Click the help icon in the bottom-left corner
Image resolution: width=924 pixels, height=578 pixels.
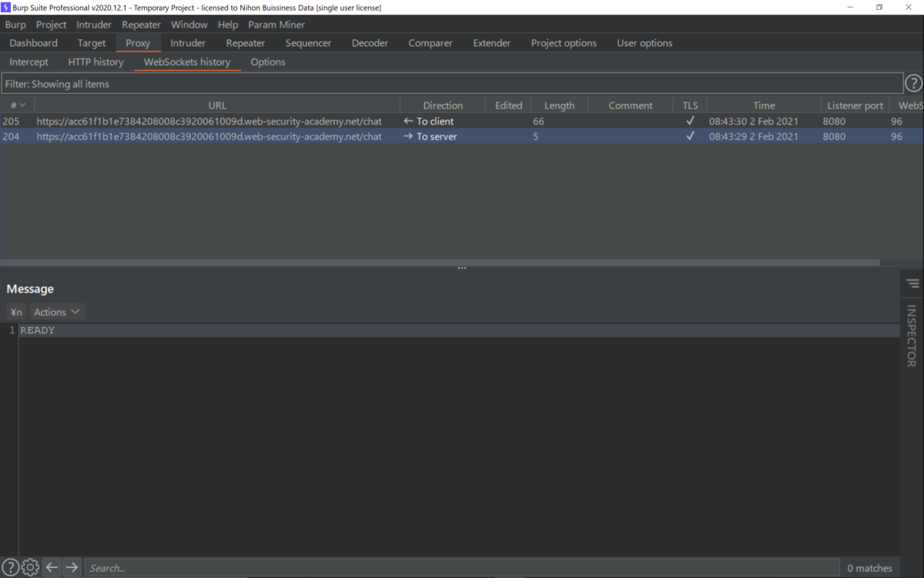click(x=10, y=567)
